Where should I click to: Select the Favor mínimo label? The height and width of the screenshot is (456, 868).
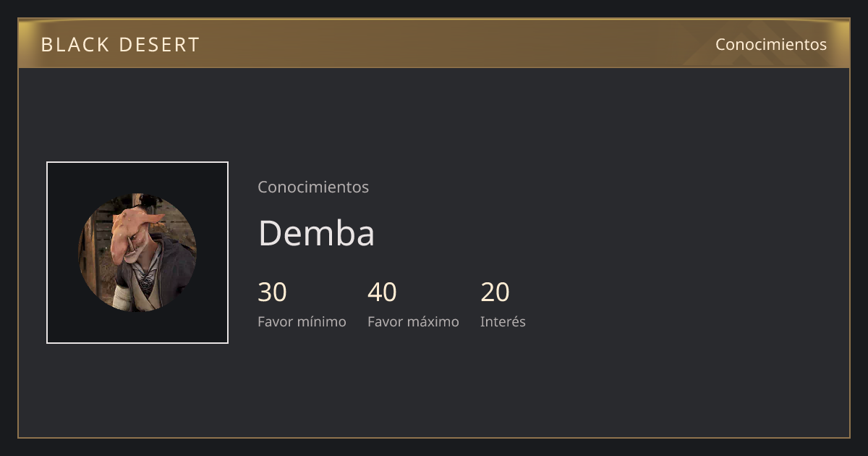[x=302, y=321]
